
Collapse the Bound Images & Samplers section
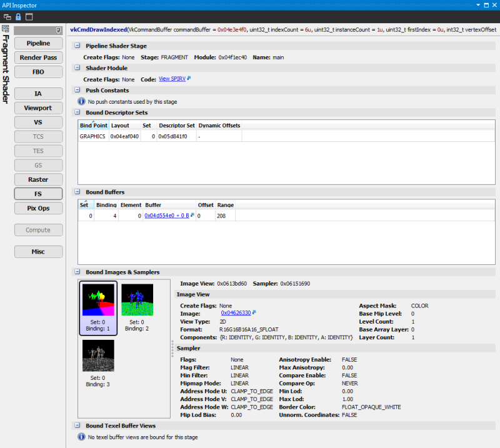77,272
